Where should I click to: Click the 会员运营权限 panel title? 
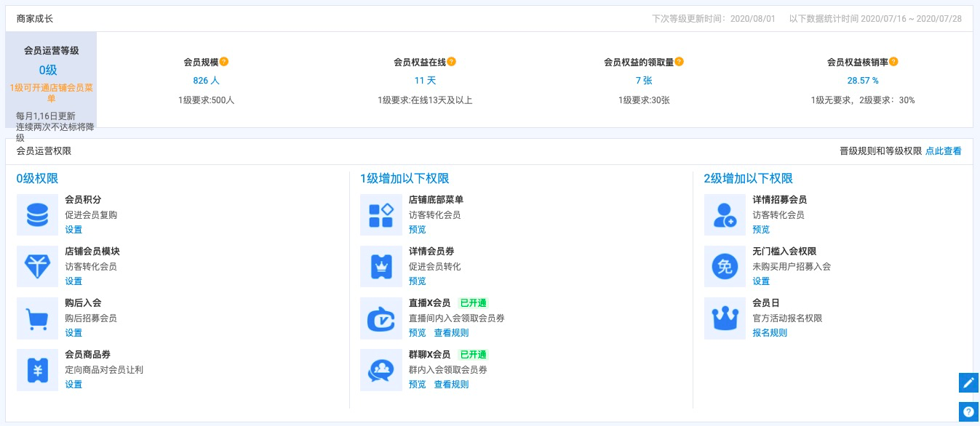point(44,151)
